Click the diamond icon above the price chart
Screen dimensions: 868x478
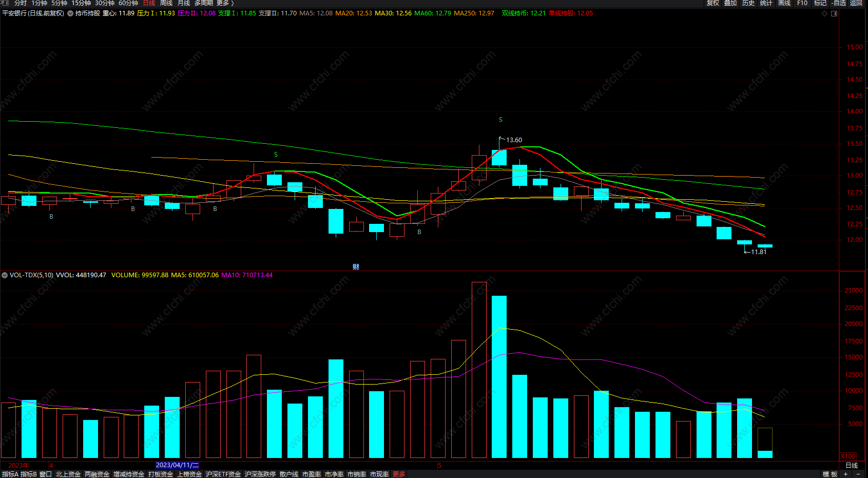click(825, 13)
